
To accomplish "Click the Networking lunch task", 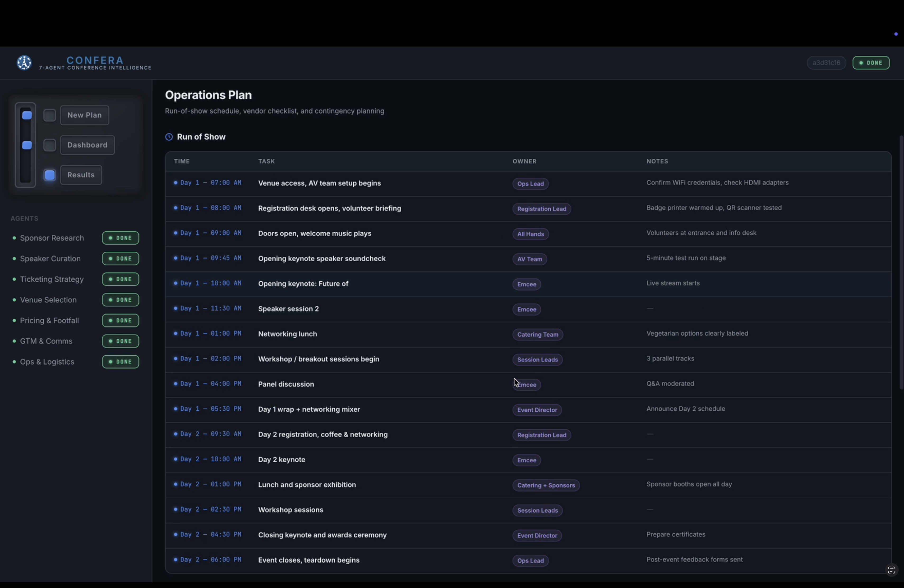I will point(288,334).
